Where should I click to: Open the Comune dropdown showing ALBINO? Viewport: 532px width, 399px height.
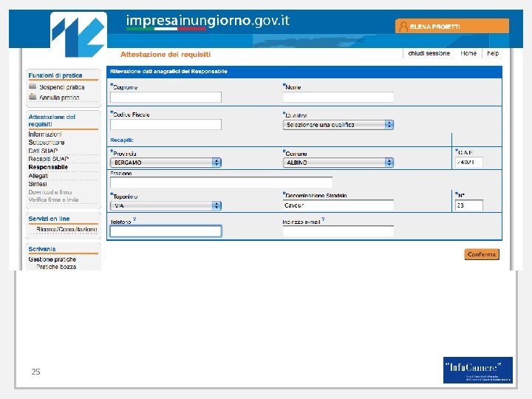[x=338, y=163]
